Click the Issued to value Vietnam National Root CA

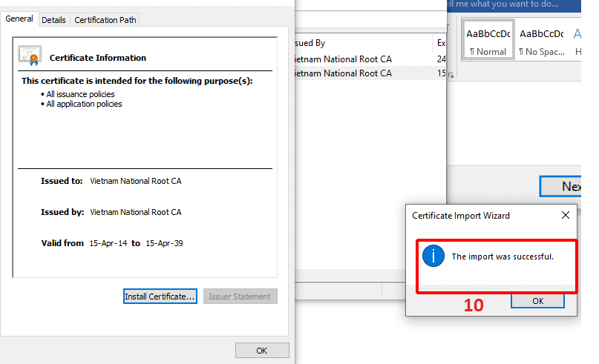136,181
